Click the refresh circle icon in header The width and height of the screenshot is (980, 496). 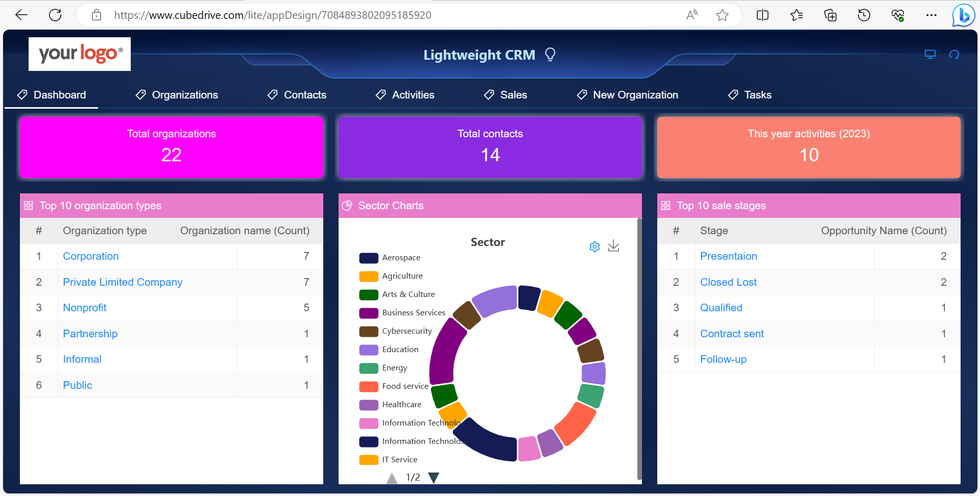point(954,55)
